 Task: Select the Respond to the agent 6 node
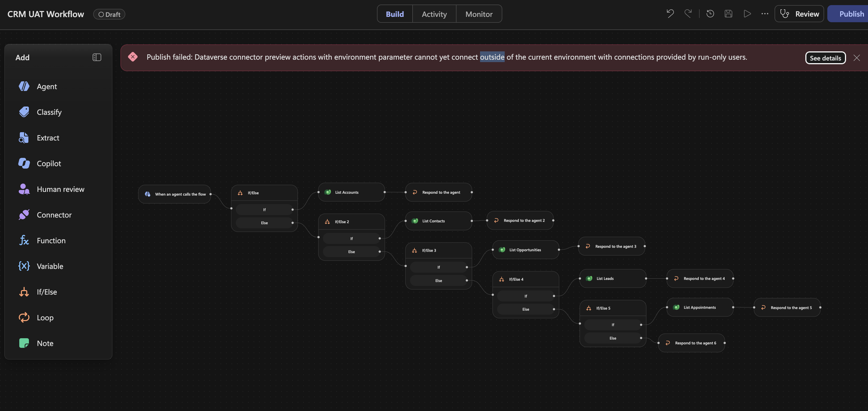tap(692, 343)
